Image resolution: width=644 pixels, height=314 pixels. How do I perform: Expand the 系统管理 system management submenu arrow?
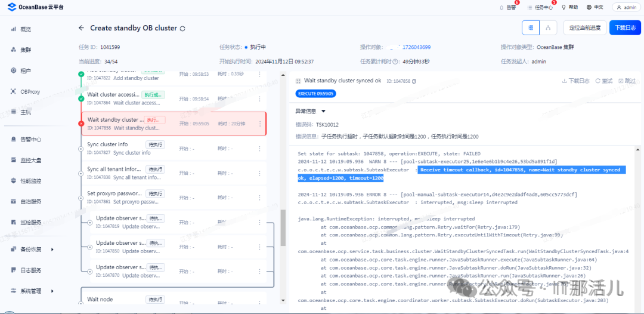pyautogui.click(x=52, y=291)
